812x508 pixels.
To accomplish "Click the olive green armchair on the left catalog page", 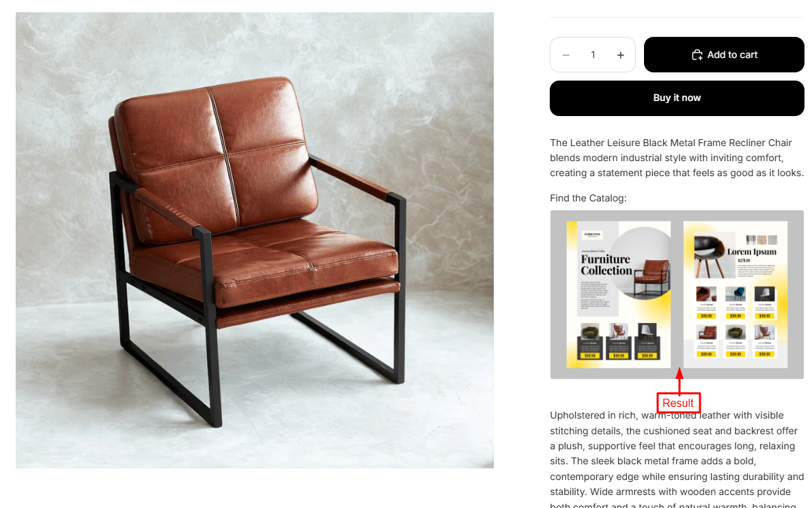I will click(x=590, y=332).
